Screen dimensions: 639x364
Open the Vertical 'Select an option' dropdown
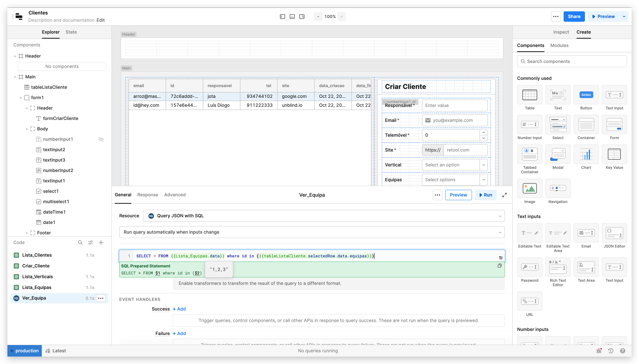coord(483,165)
